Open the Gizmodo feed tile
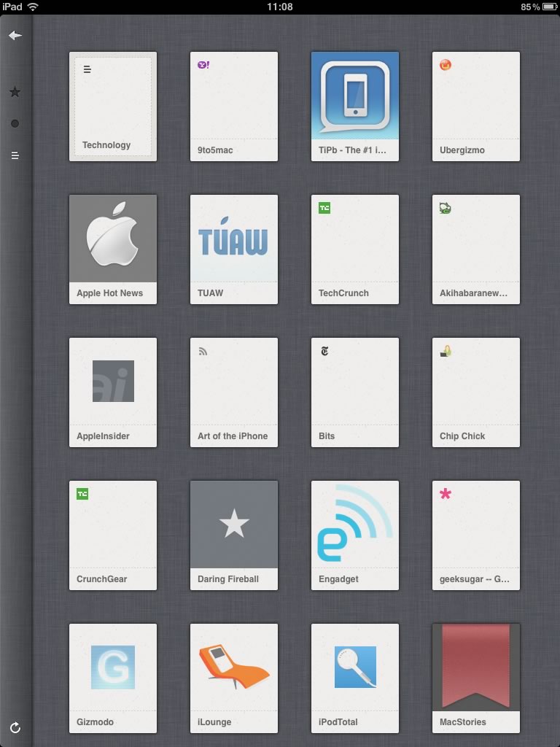The height and width of the screenshot is (747, 560). pyautogui.click(x=113, y=678)
